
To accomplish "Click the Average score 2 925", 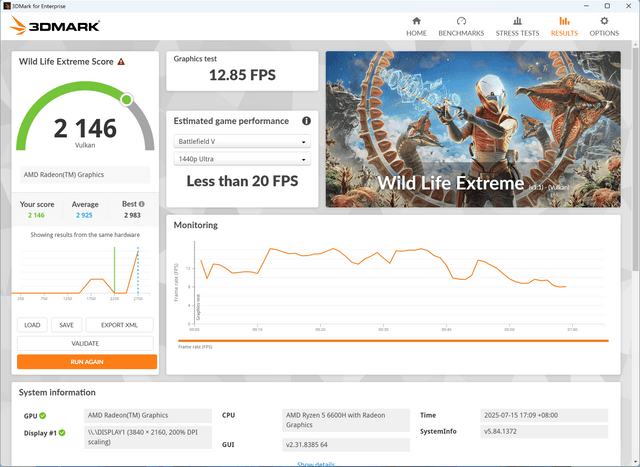I will tap(84, 215).
